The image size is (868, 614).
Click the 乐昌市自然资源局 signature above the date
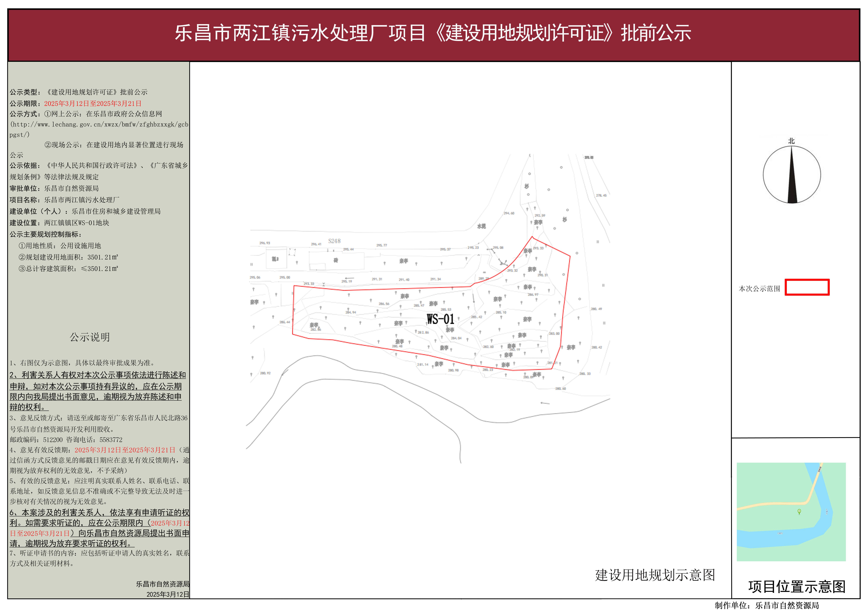click(163, 584)
